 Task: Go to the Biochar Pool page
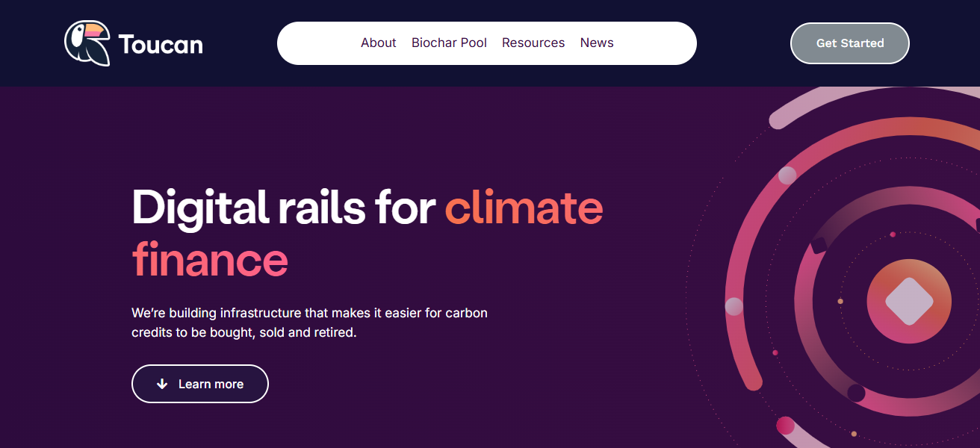pyautogui.click(x=449, y=43)
